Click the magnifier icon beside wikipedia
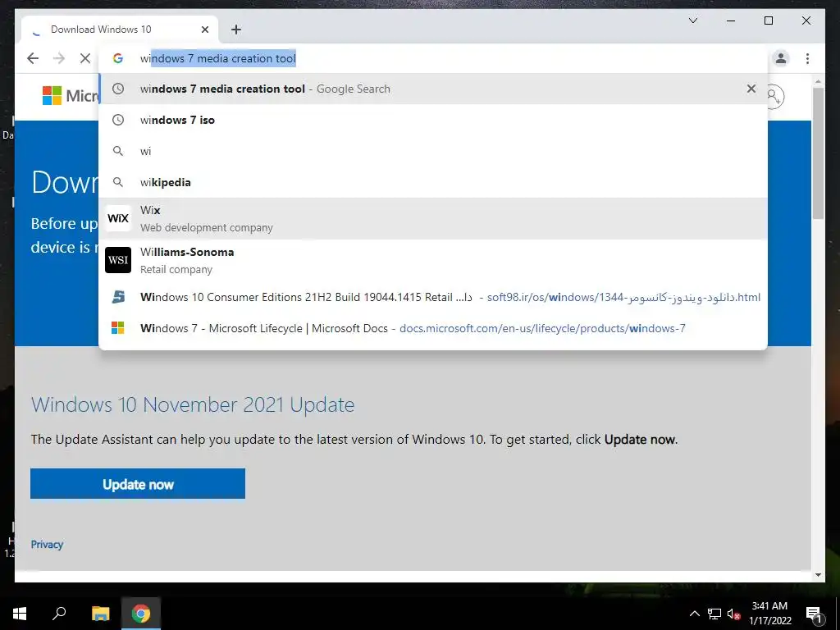The height and width of the screenshot is (630, 840). tap(118, 182)
